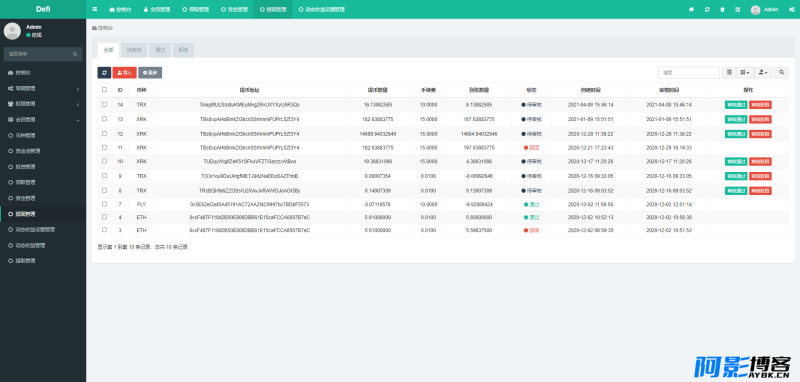Switch to the second status filter tab
Screen dimensions: 800x382
pos(135,50)
